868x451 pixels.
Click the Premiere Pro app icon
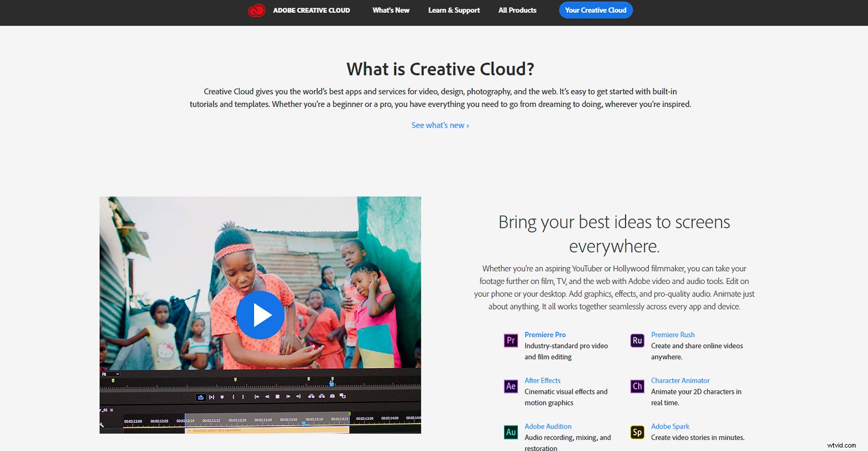coord(510,341)
